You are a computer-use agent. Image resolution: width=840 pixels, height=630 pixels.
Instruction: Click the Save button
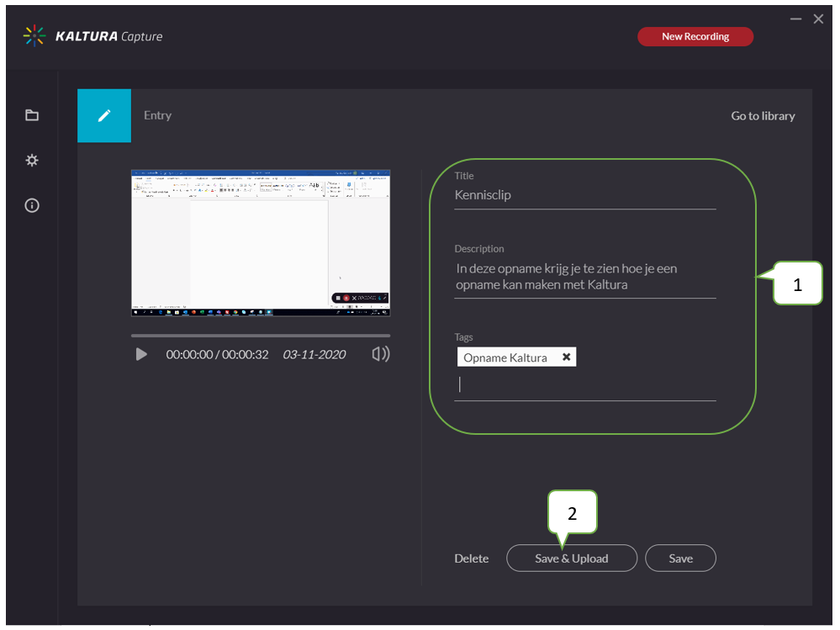point(680,559)
